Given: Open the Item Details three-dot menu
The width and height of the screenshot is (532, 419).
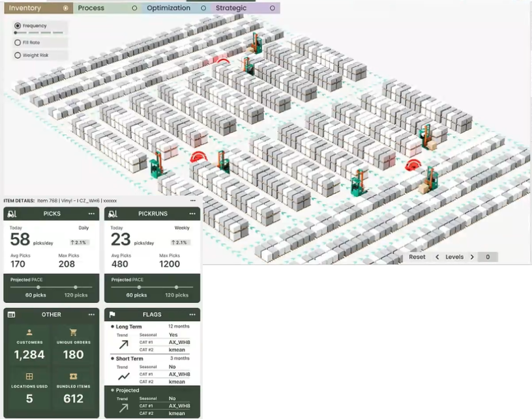Looking at the screenshot, I should coord(192,201).
